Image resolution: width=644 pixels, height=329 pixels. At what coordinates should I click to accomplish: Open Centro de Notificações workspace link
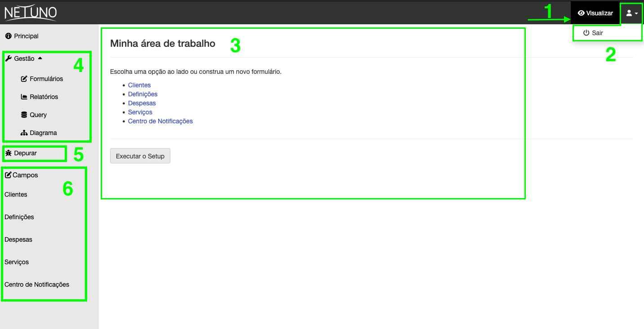coord(160,121)
